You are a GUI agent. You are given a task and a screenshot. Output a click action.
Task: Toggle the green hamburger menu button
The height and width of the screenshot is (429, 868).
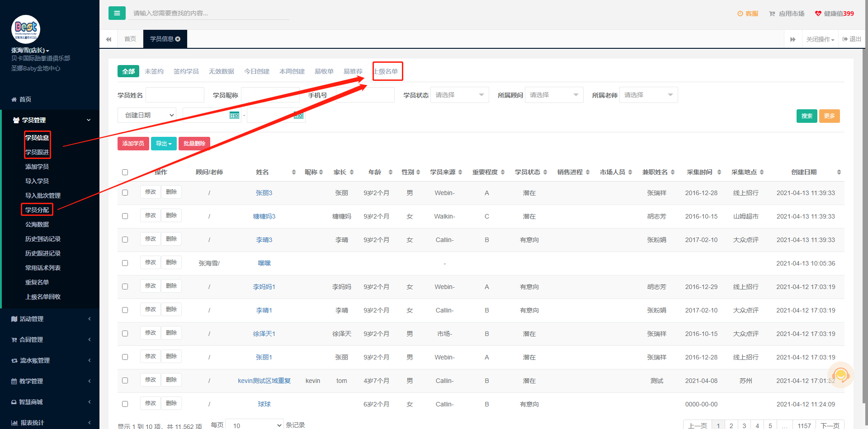[x=117, y=13]
